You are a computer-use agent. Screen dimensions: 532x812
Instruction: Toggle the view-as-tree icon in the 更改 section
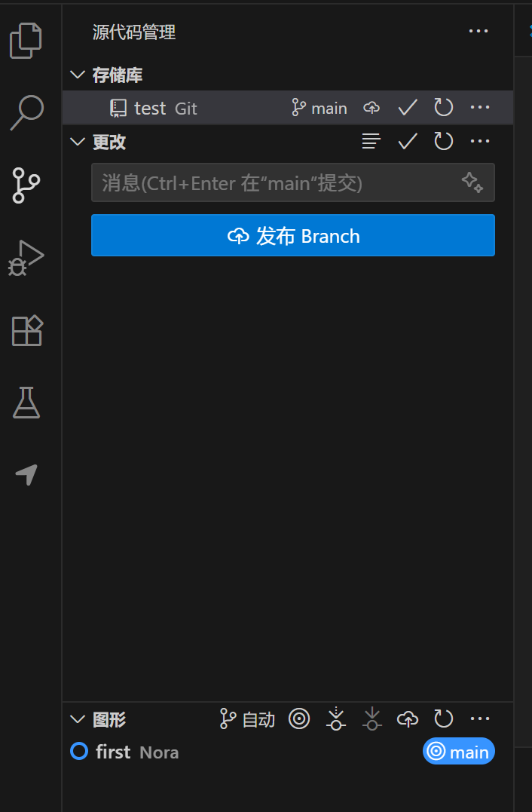click(x=371, y=141)
